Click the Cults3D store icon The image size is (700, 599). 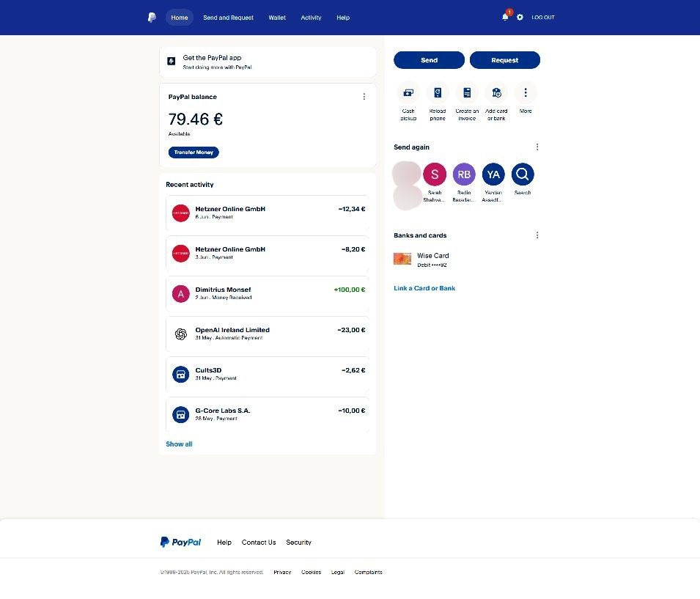pyautogui.click(x=181, y=375)
